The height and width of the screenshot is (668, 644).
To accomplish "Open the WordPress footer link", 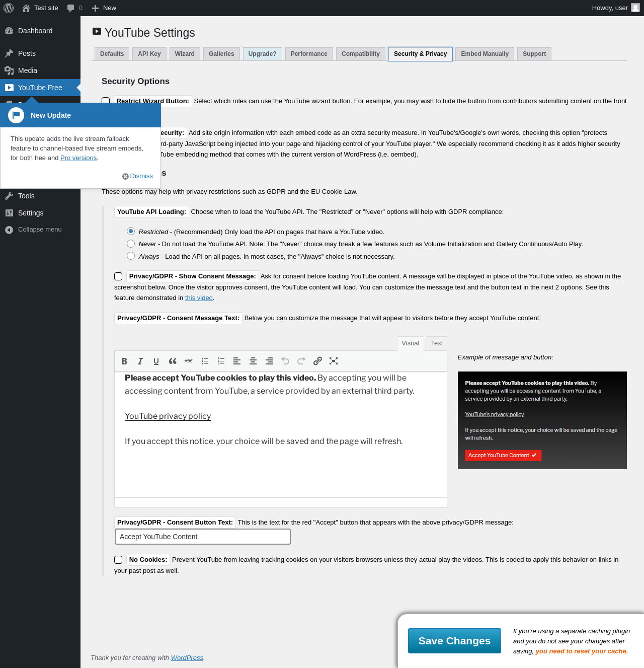I will point(187,658).
